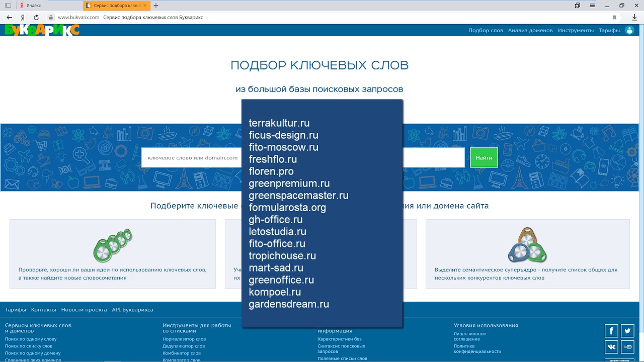Click the green Найти button
The width and height of the screenshot is (644, 362).
click(484, 157)
